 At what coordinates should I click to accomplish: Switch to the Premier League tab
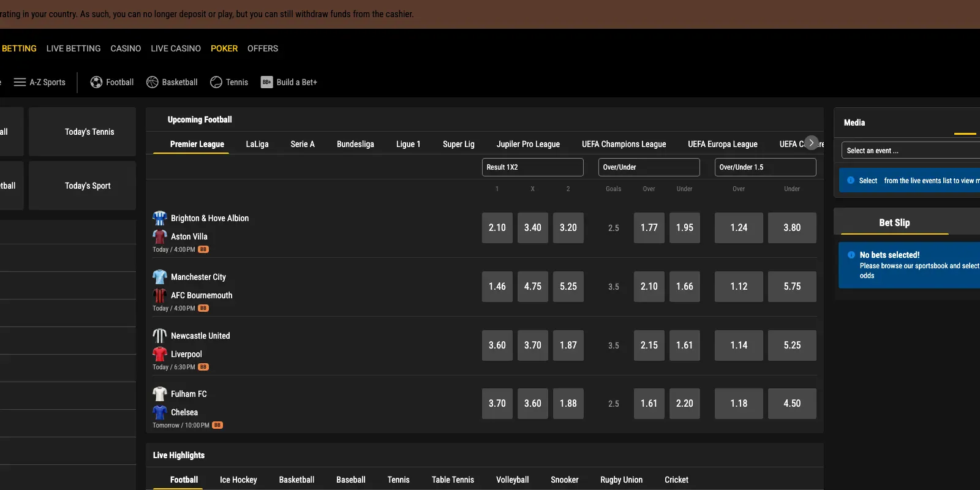(x=197, y=144)
